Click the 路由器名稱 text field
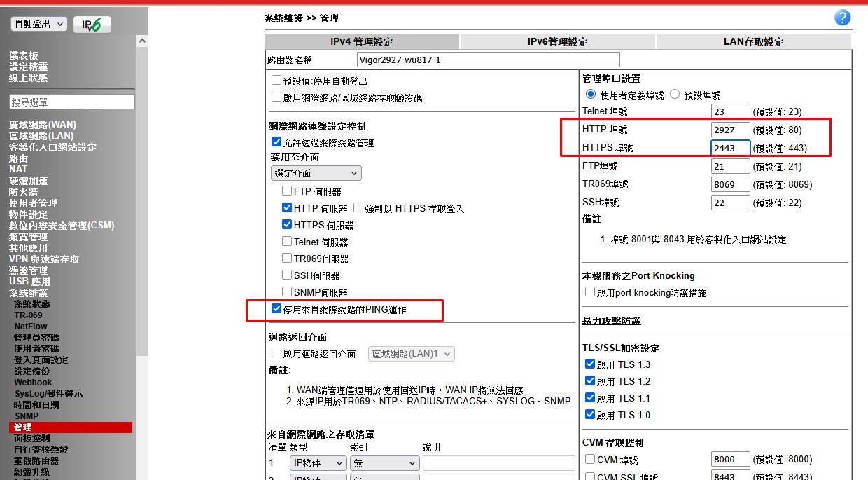This screenshot has width=868, height=480. coord(488,60)
